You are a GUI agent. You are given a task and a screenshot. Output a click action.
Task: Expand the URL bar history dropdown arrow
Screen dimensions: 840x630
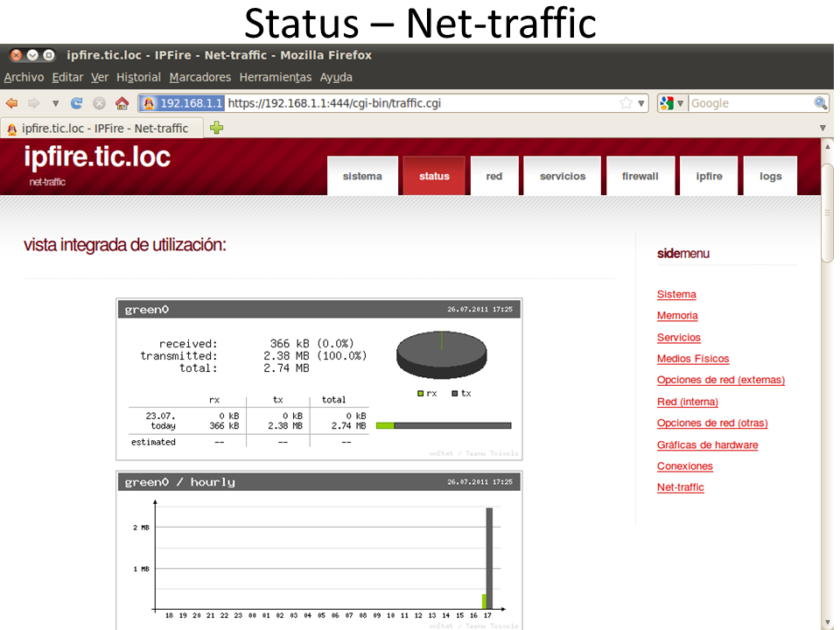[641, 103]
